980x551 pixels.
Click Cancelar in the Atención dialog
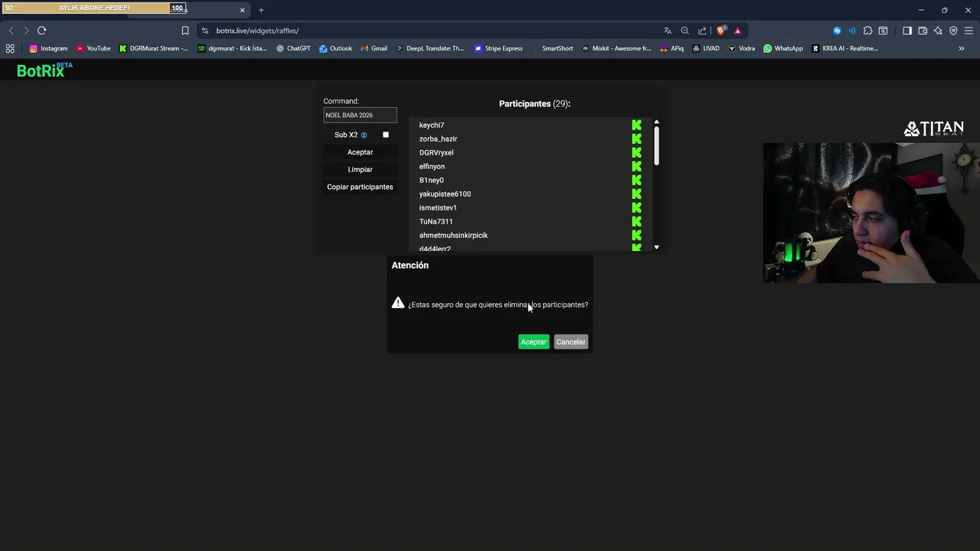click(x=570, y=342)
